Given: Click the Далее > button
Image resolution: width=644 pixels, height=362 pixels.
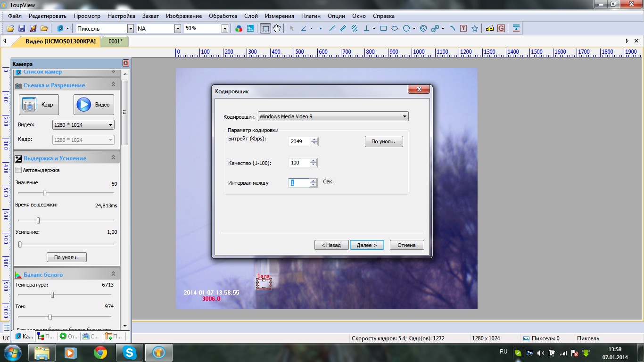Looking at the screenshot, I should (367, 245).
